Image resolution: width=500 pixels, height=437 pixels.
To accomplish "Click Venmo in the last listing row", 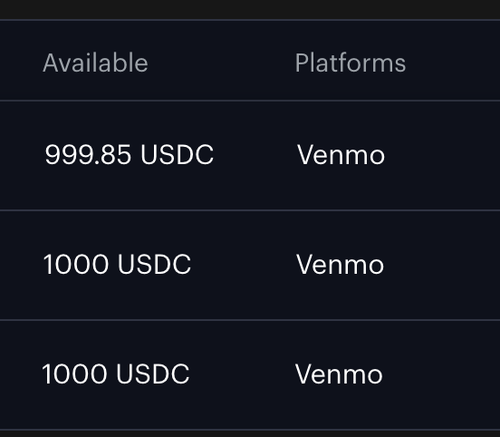I will (x=339, y=374).
